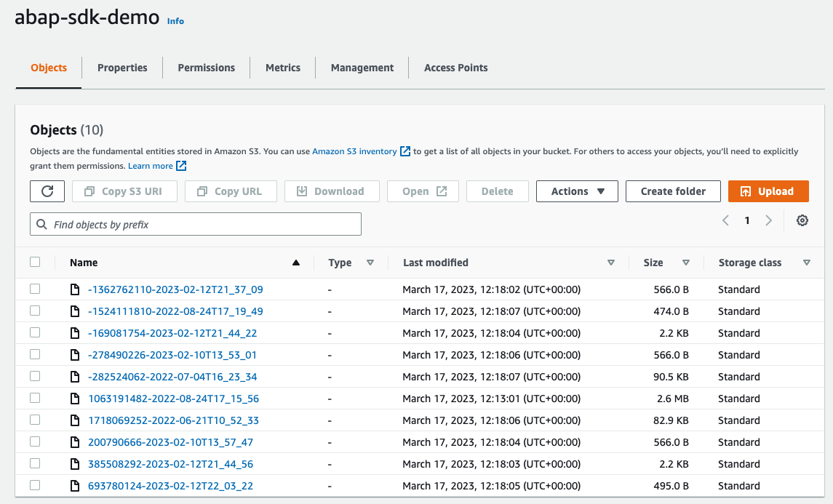Refresh the objects list

tap(47, 191)
